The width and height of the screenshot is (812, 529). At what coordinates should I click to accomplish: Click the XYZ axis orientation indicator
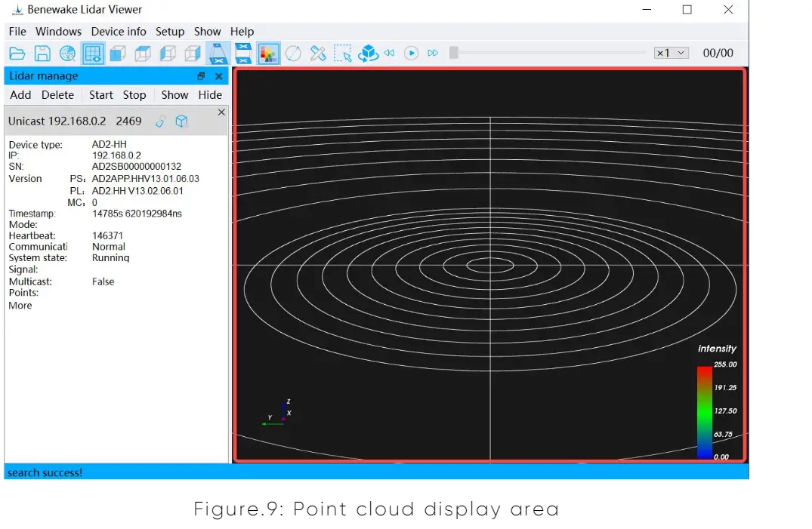[277, 413]
